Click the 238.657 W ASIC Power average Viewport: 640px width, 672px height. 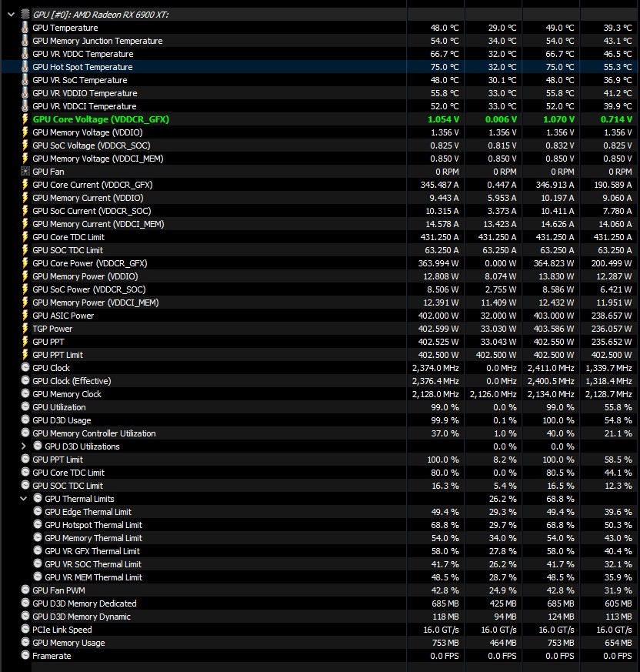tap(612, 316)
